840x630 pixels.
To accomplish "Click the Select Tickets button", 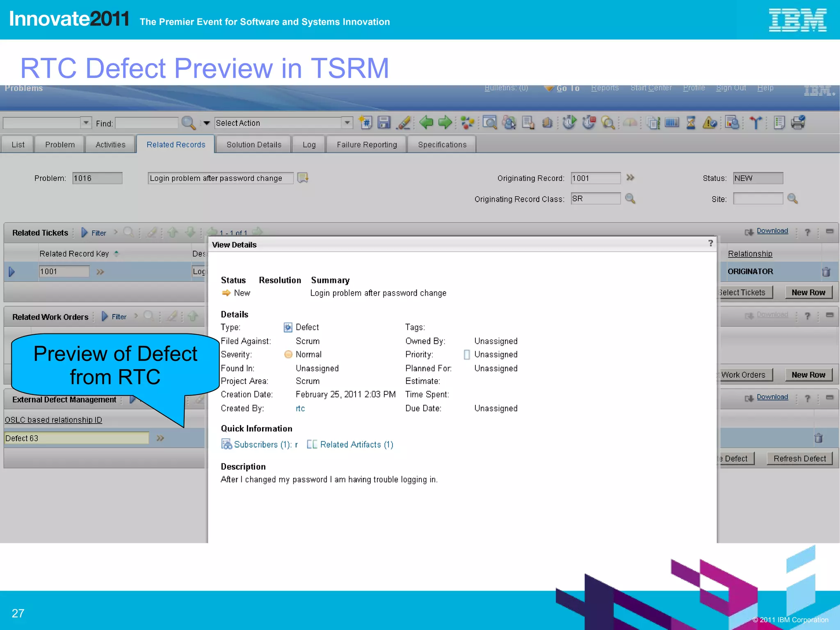I will coord(745,292).
